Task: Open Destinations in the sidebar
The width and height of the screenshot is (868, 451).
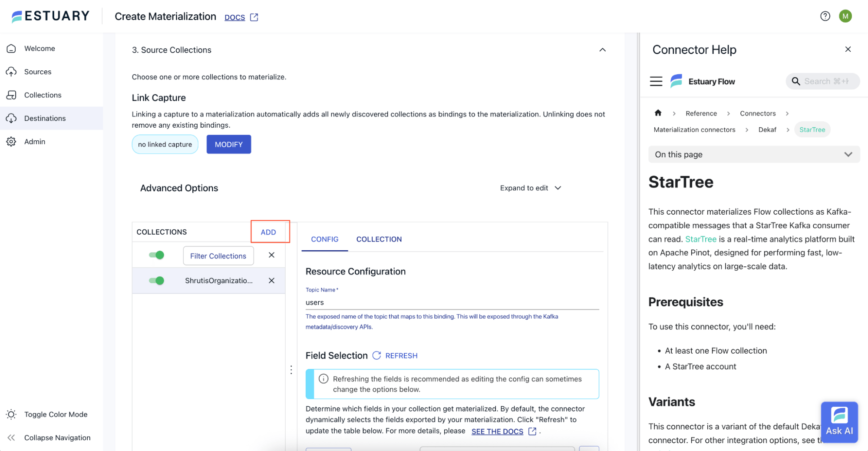Action: (x=51, y=118)
